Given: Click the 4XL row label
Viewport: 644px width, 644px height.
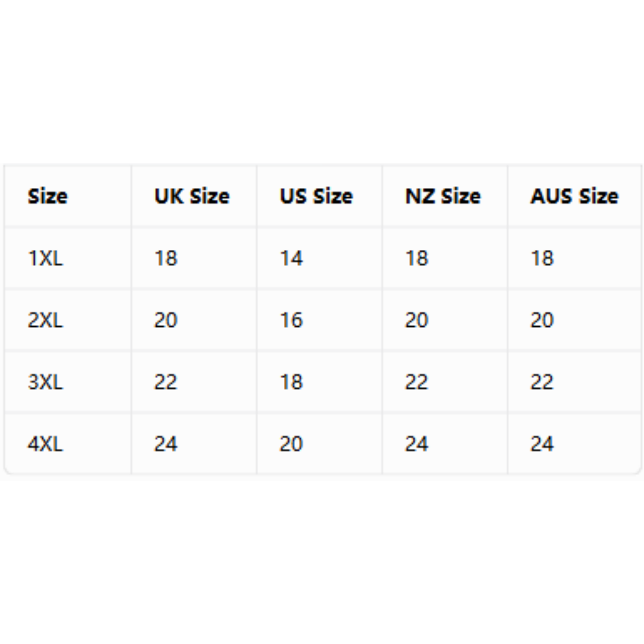Looking at the screenshot, I should coord(45,444).
